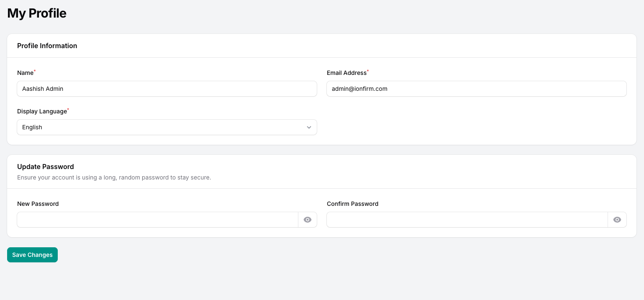The width and height of the screenshot is (644, 300).
Task: Show the New Password using eye icon
Action: [308, 220]
